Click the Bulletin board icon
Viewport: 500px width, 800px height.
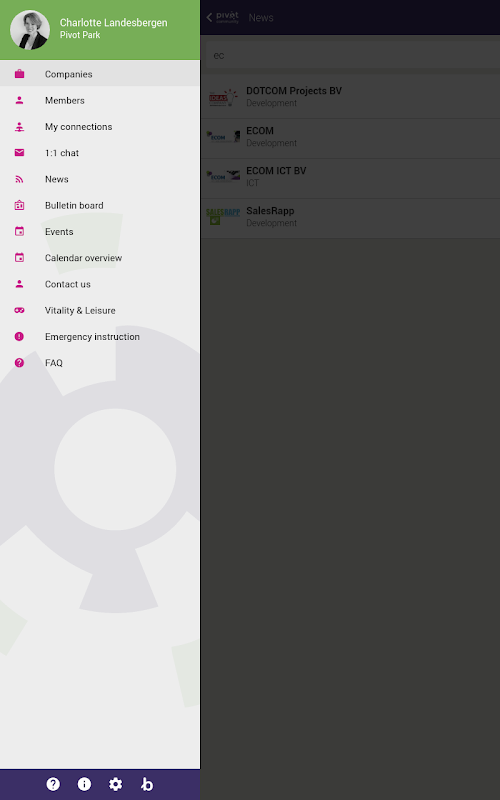pos(19,205)
